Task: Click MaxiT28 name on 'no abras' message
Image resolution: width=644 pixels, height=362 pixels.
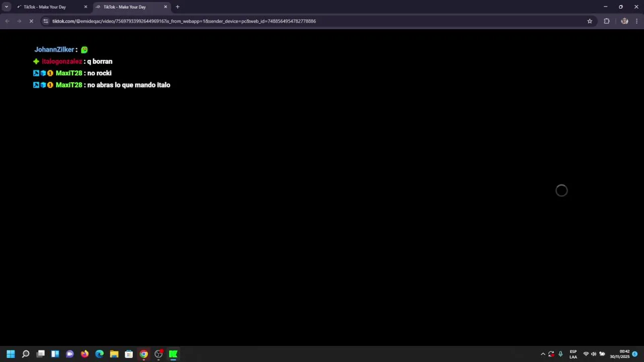Action: pyautogui.click(x=69, y=85)
